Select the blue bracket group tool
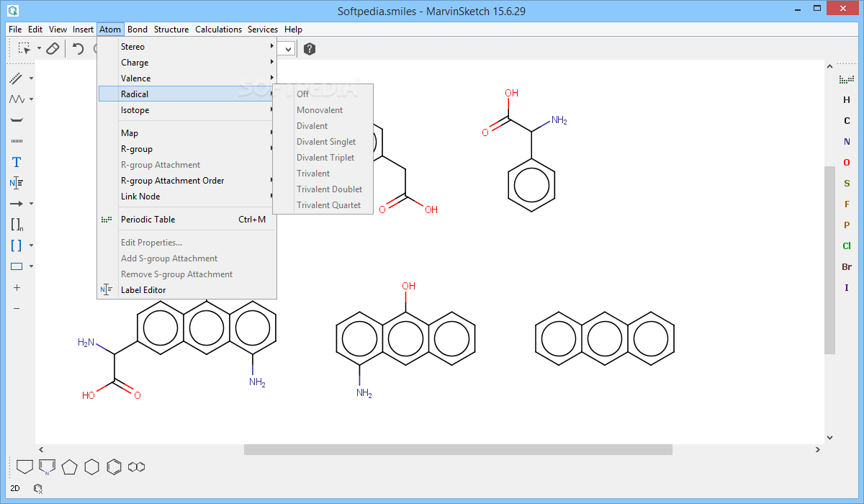 [x=17, y=246]
